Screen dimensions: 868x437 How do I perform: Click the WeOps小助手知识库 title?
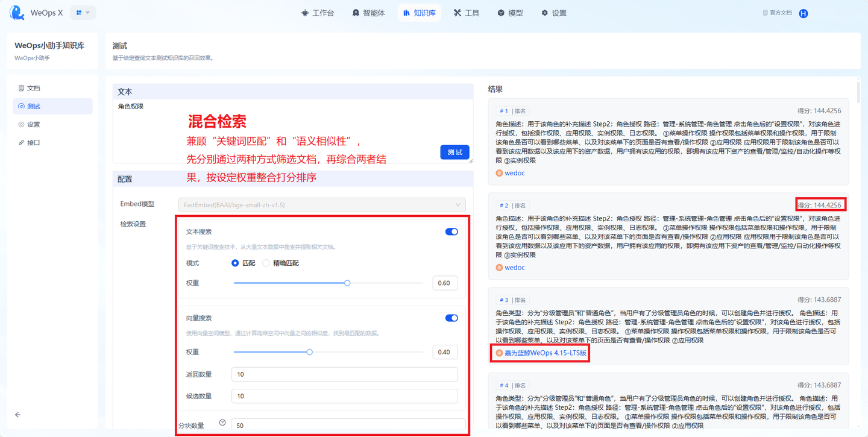tap(49, 45)
